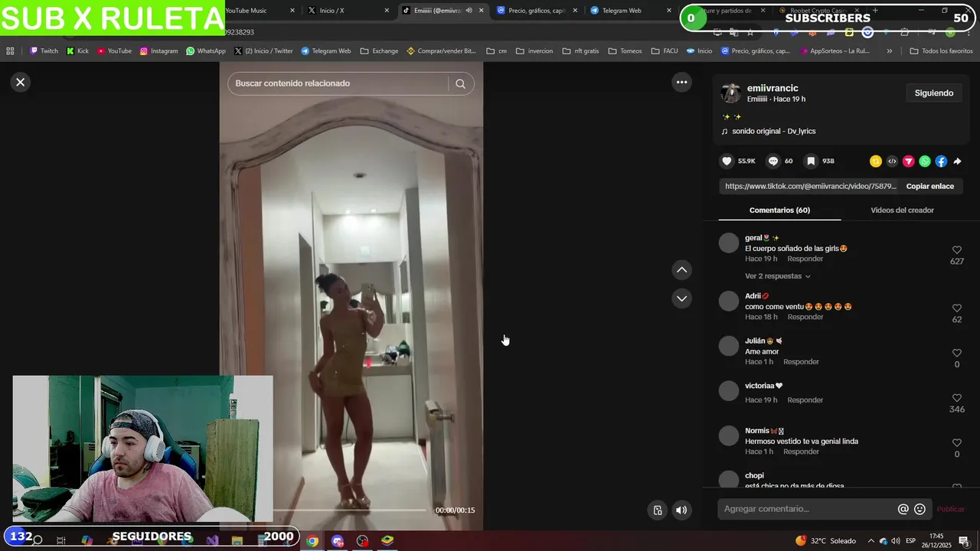
Task: Insert a mention with the @ icon
Action: click(903, 509)
